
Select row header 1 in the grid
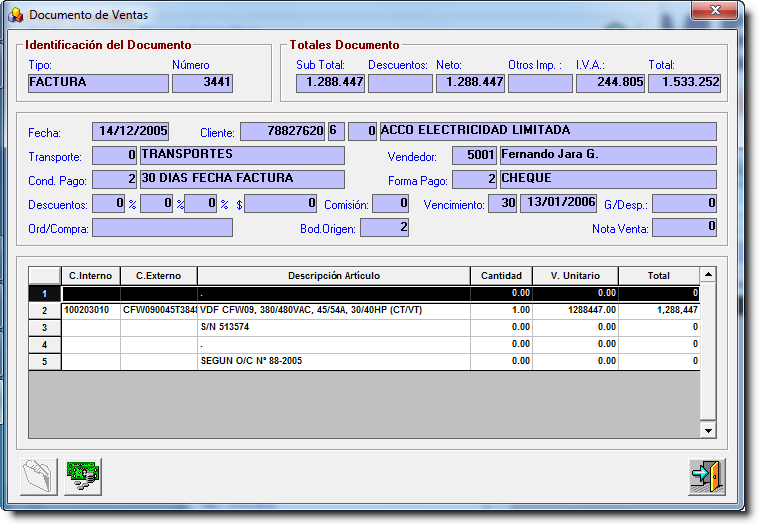click(x=45, y=294)
